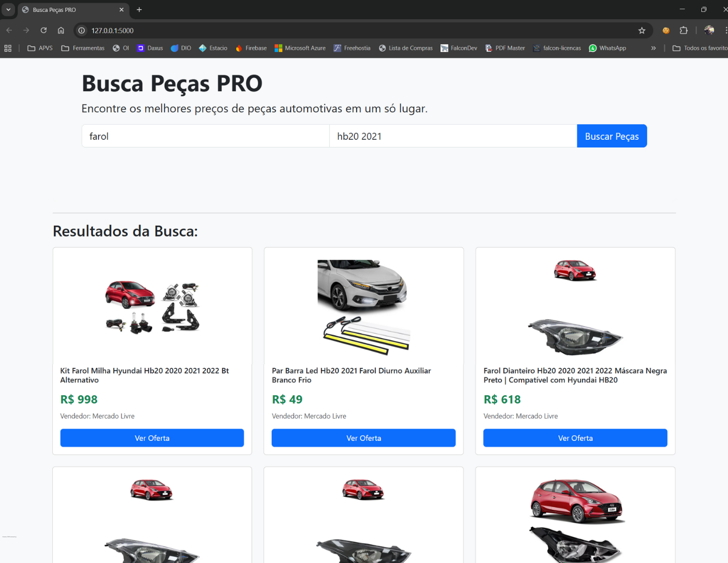Screen dimensions: 728x563
Task: Click Ver Oferta for Kit Farol Milha
Action: 152,438
